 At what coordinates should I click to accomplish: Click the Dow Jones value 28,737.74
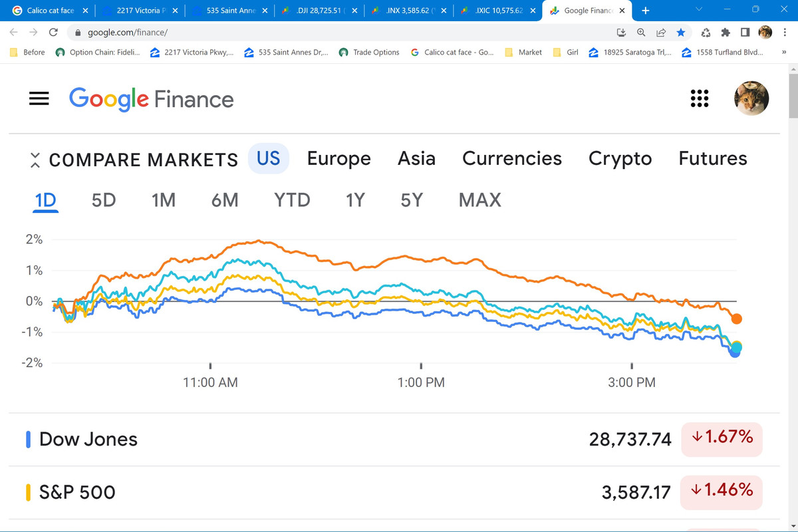pos(630,439)
